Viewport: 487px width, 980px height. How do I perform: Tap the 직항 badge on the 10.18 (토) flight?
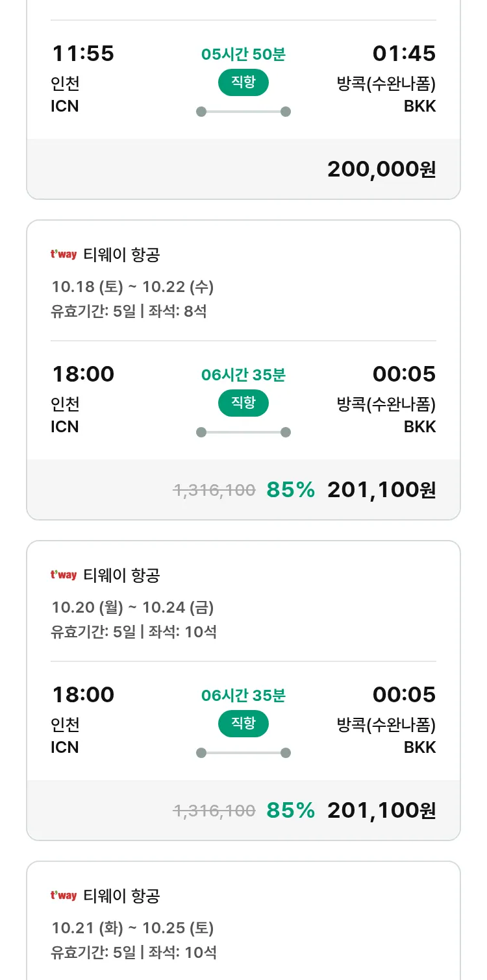[243, 403]
